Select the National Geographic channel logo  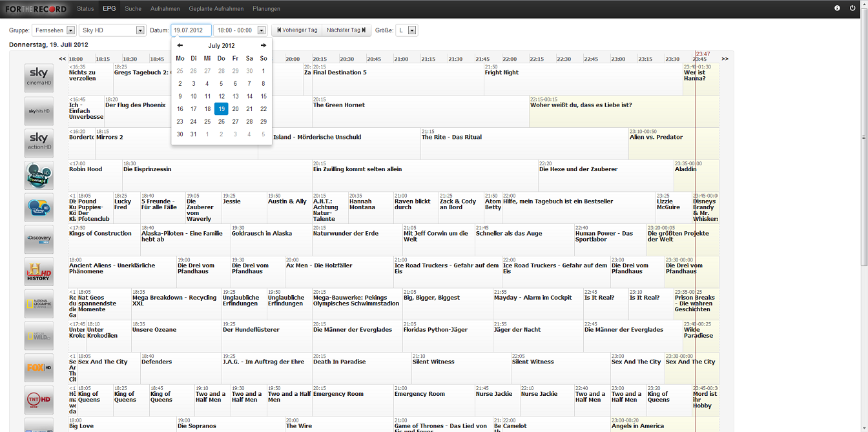[x=39, y=304]
